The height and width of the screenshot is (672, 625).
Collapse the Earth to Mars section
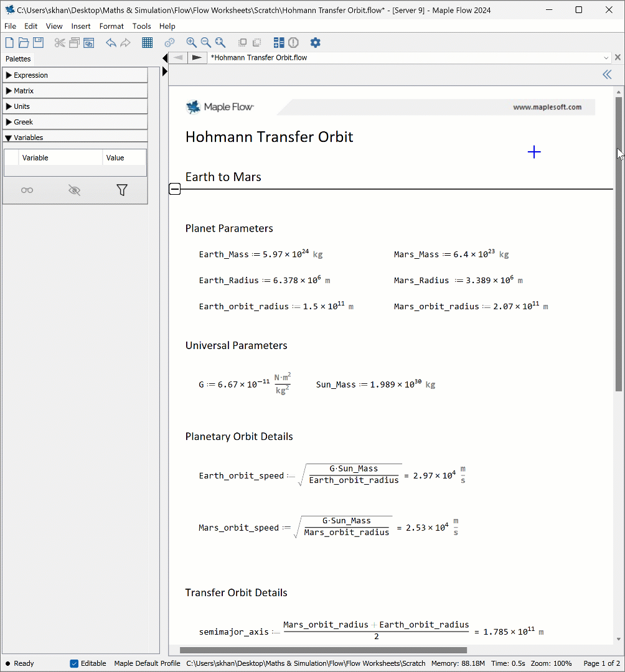tap(175, 189)
